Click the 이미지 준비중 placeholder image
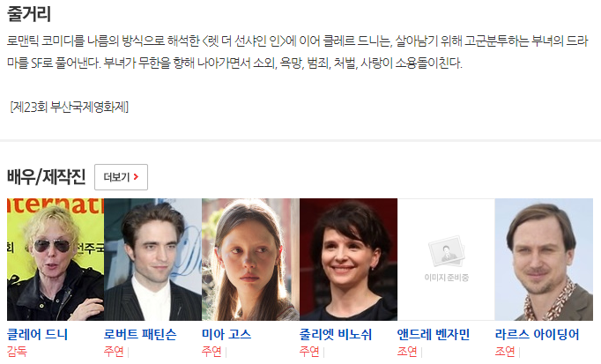The image size is (601, 364). tap(446, 259)
